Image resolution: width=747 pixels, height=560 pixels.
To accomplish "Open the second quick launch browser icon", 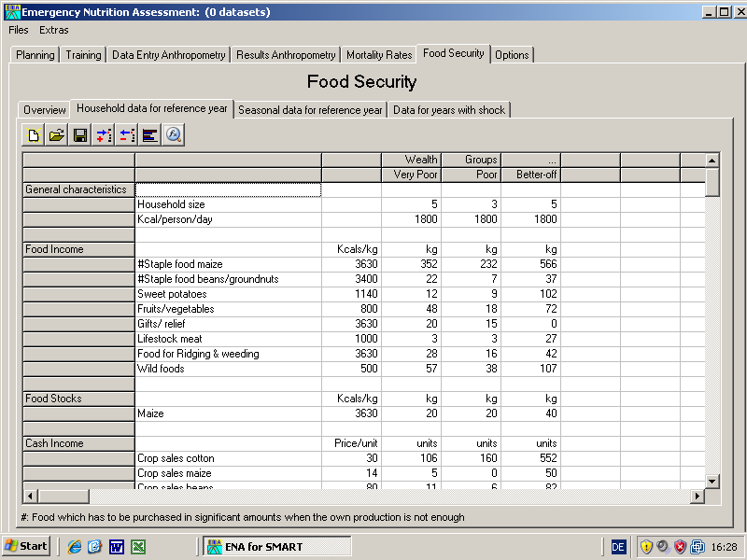I will 95,547.
